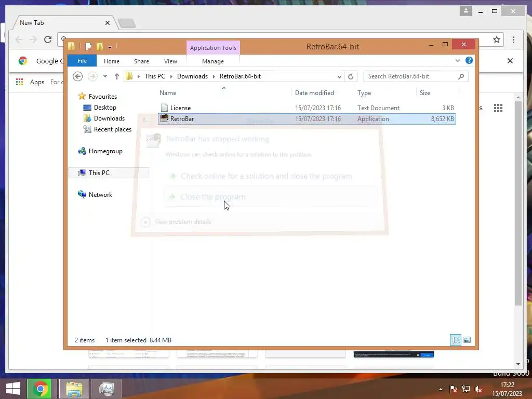Screen dimensions: 532x399
Task: Open Explorer help question mark icon
Action: pyautogui.click(x=469, y=60)
